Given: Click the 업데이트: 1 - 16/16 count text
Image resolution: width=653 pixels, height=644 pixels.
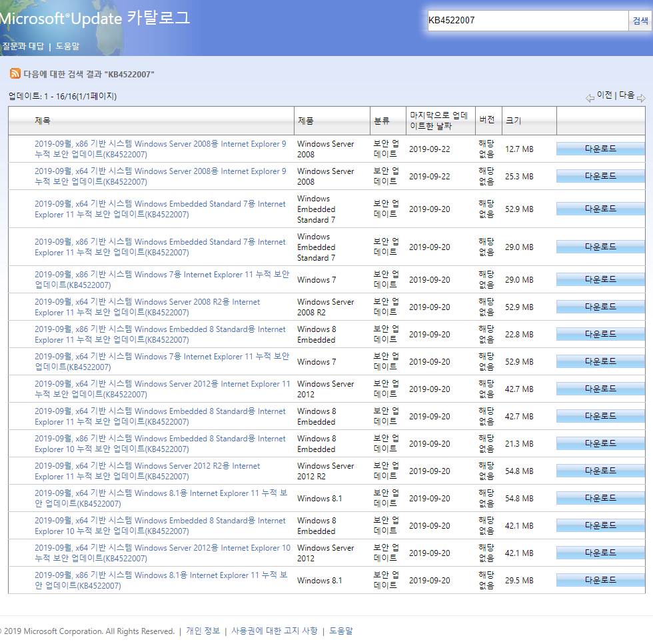Looking at the screenshot, I should click(x=63, y=96).
